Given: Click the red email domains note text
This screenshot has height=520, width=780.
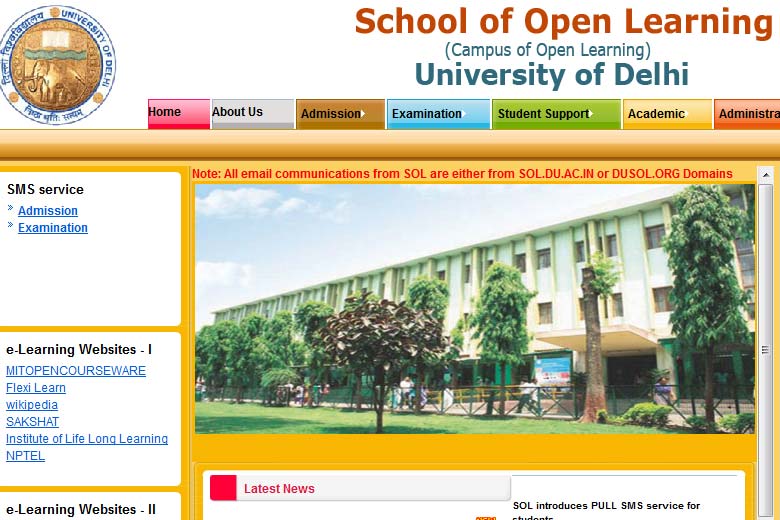Looking at the screenshot, I should click(x=462, y=174).
